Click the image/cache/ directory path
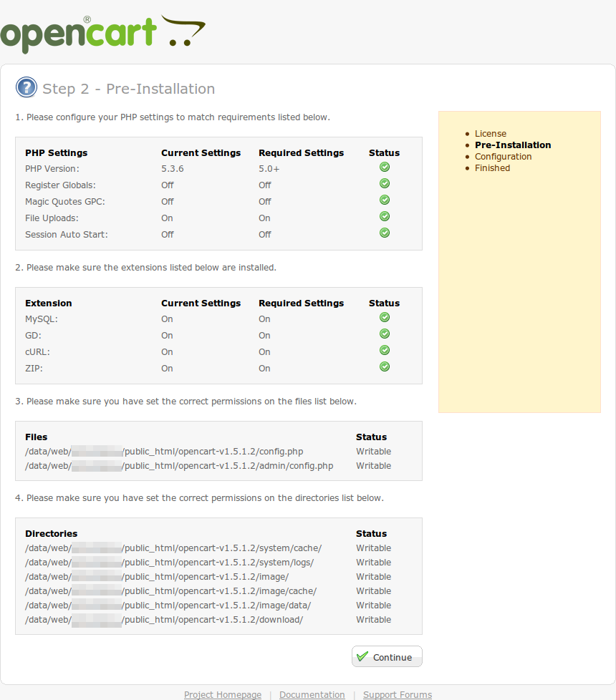Viewport: 616px width, 700px height. point(171,590)
